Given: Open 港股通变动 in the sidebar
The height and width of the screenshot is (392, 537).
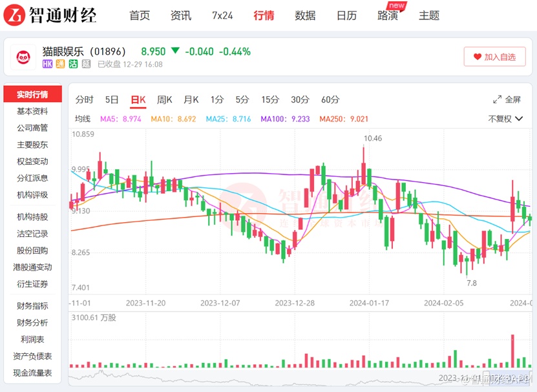Looking at the screenshot, I should coord(32,267).
